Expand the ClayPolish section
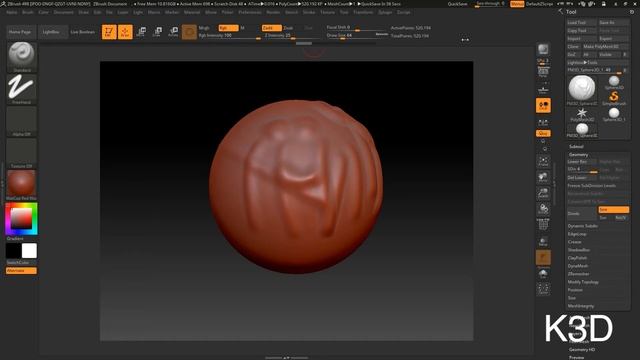Viewport: 640px width, 360px height. [x=577, y=258]
